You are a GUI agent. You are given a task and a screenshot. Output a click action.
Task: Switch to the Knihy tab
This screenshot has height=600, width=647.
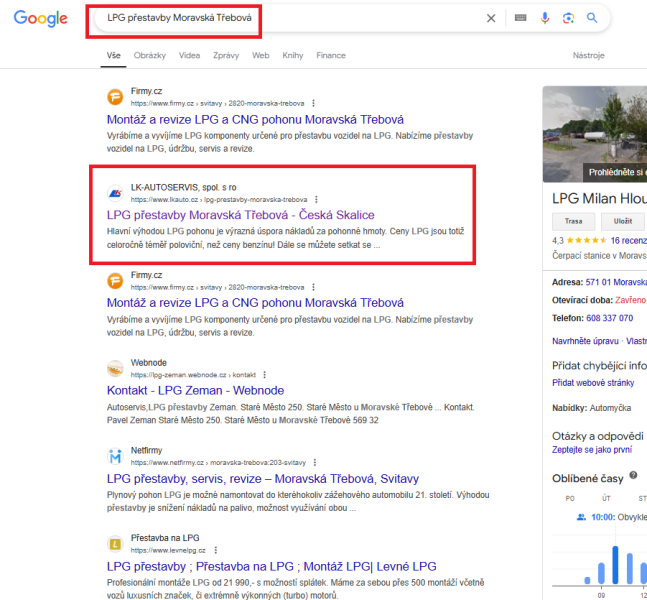(293, 55)
